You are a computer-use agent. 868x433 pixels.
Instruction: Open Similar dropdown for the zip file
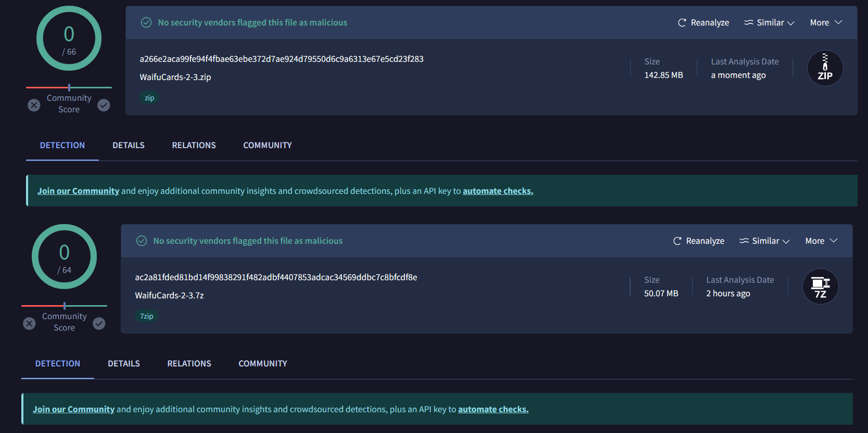pyautogui.click(x=769, y=22)
